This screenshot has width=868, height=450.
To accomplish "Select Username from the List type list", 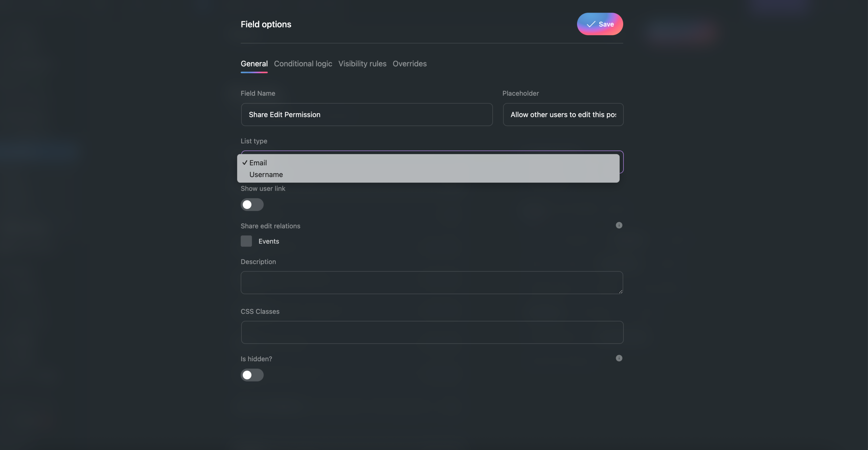I will pyautogui.click(x=266, y=175).
